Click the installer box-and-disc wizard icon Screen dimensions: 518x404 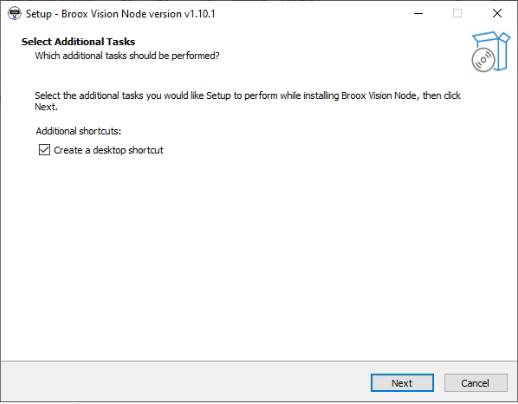pyautogui.click(x=491, y=51)
